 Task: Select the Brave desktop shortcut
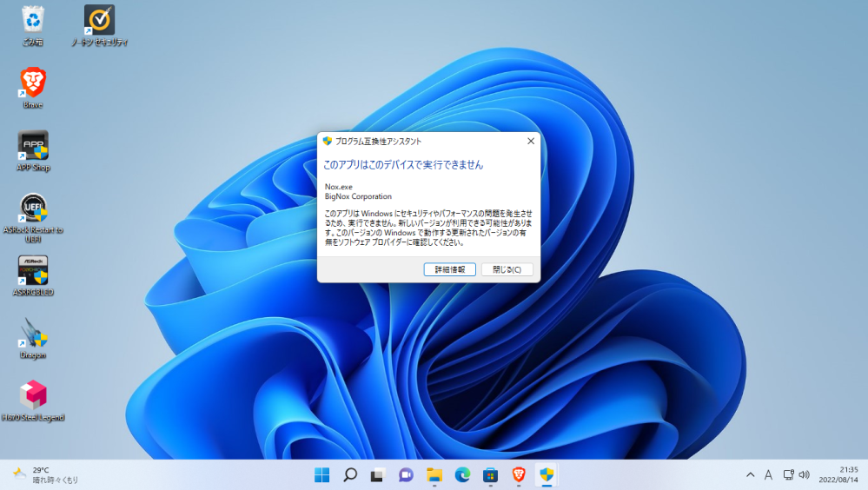[x=33, y=88]
